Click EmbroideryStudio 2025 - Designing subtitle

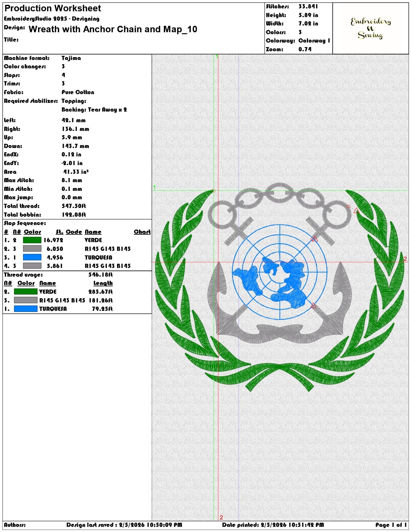[x=52, y=19]
